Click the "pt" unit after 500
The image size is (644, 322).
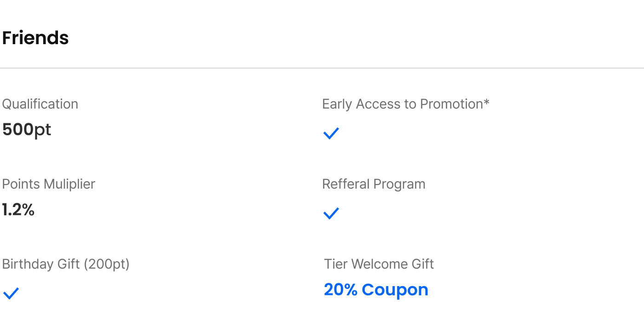tap(43, 130)
